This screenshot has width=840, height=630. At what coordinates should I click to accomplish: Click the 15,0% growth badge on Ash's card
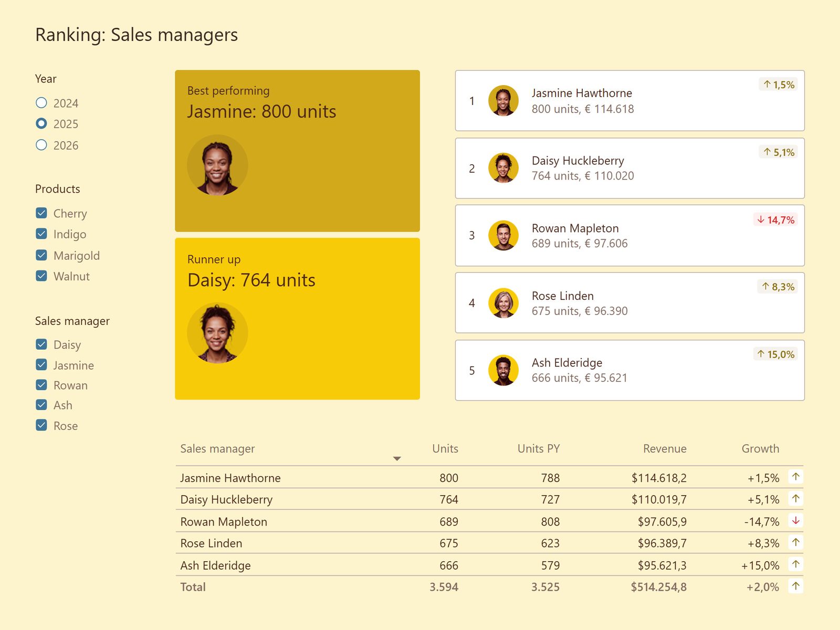click(x=775, y=354)
